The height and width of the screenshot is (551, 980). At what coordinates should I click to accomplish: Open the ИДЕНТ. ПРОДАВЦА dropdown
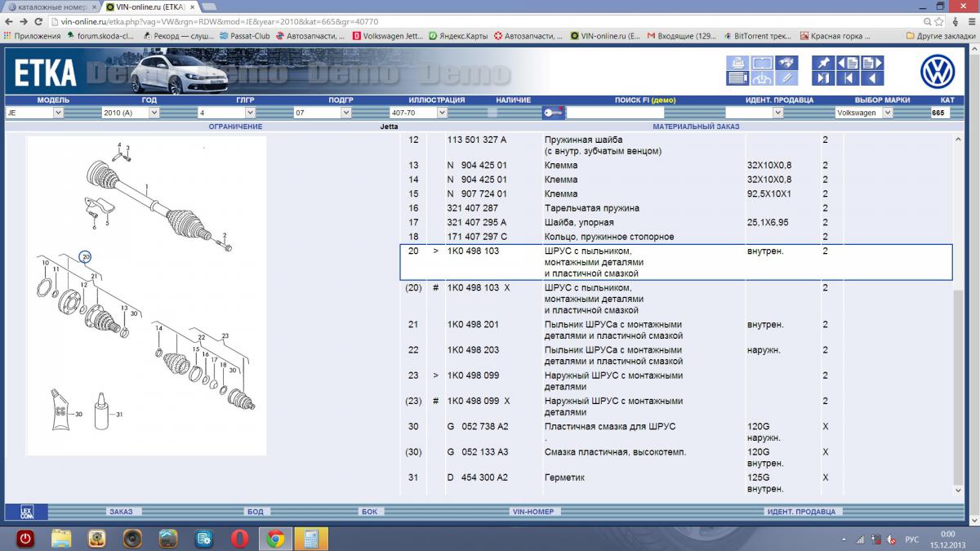(x=754, y=113)
